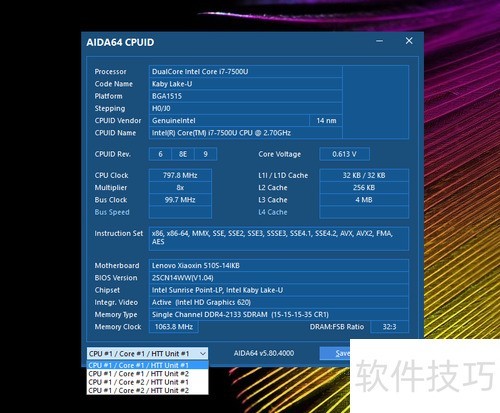Click the Memory Type value DDR4-2133 SDRAM

279,315
